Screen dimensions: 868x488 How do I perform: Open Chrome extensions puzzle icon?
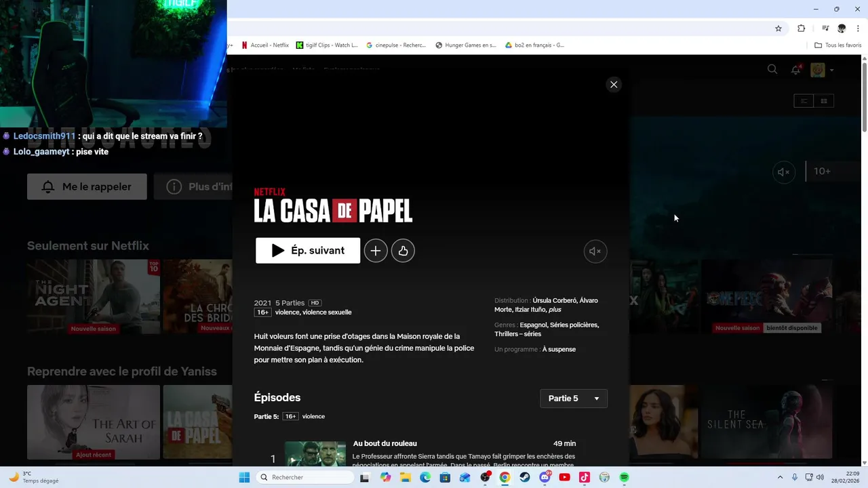[802, 28]
